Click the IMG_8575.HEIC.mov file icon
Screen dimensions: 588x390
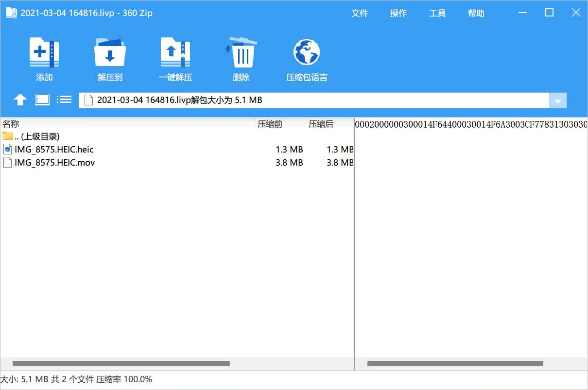(x=7, y=162)
